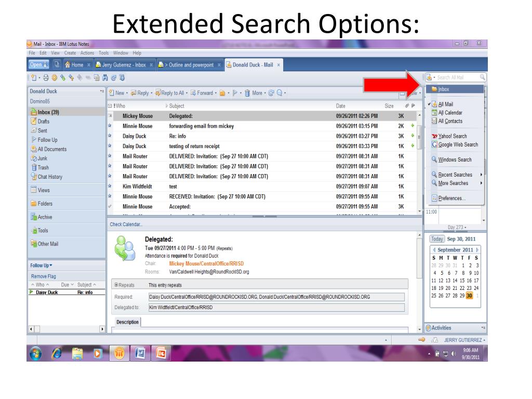The image size is (532, 399).
Task: Open the Create menu
Action: (x=70, y=53)
